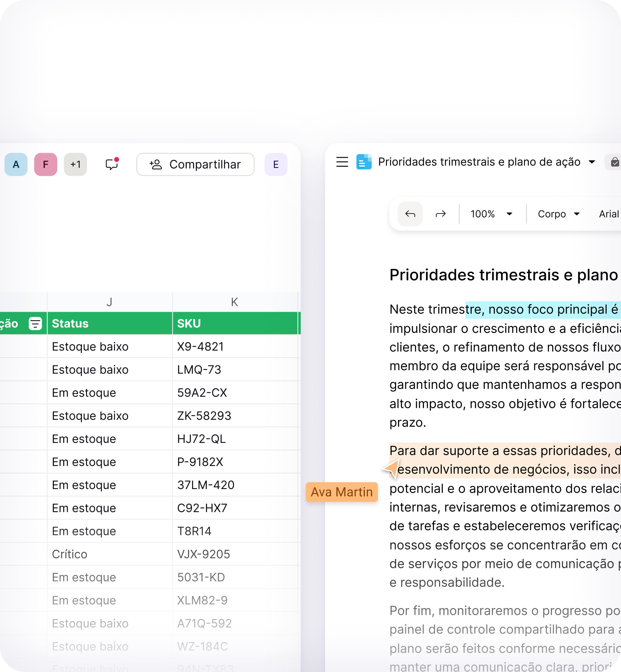This screenshot has height=672, width=621.
Task: Select column J header
Action: (x=110, y=302)
